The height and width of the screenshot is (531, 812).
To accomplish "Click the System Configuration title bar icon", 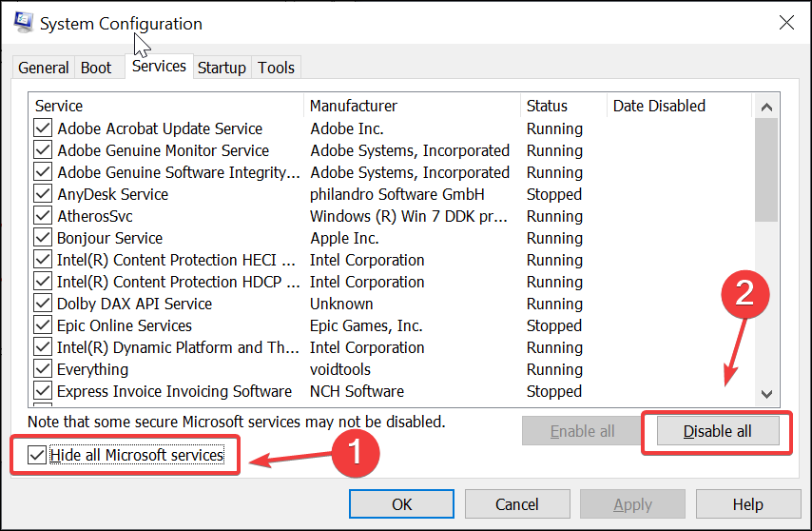I will (x=24, y=22).
